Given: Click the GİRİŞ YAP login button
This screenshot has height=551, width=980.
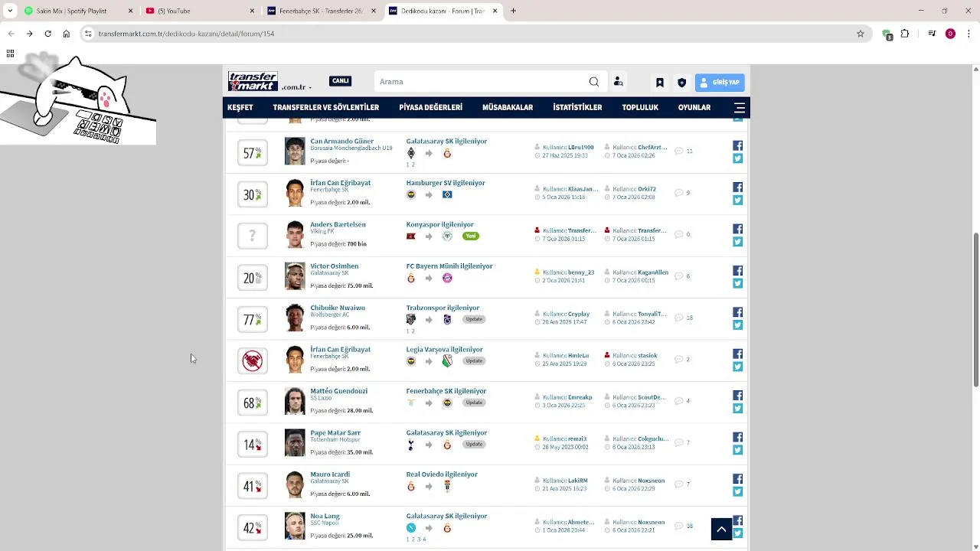Looking at the screenshot, I should [x=720, y=83].
